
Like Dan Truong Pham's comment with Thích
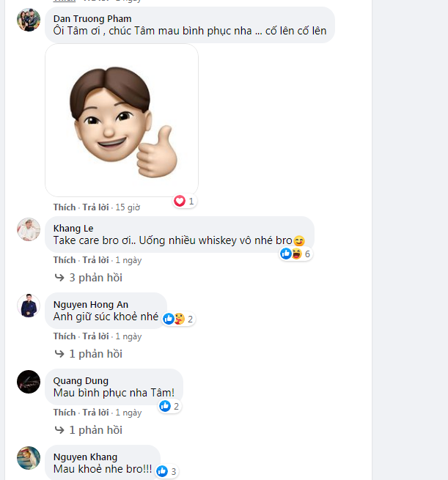[65, 207]
